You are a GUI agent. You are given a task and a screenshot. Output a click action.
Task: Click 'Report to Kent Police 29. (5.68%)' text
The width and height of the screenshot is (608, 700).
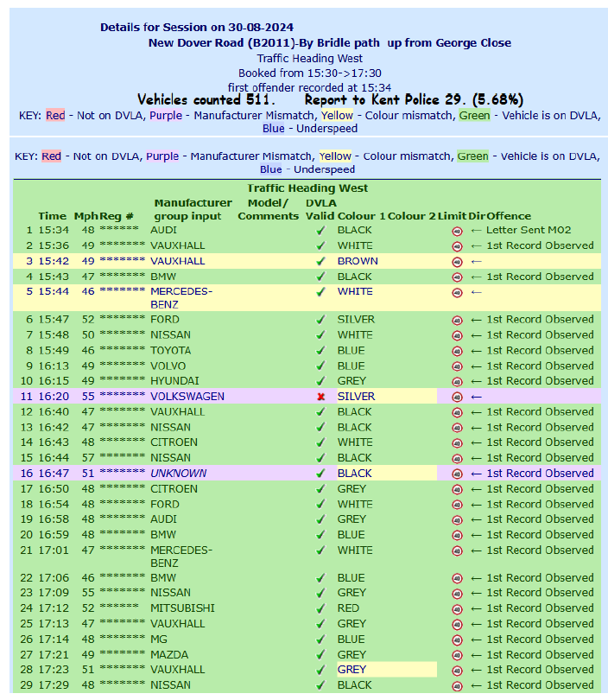pyautogui.click(x=414, y=99)
